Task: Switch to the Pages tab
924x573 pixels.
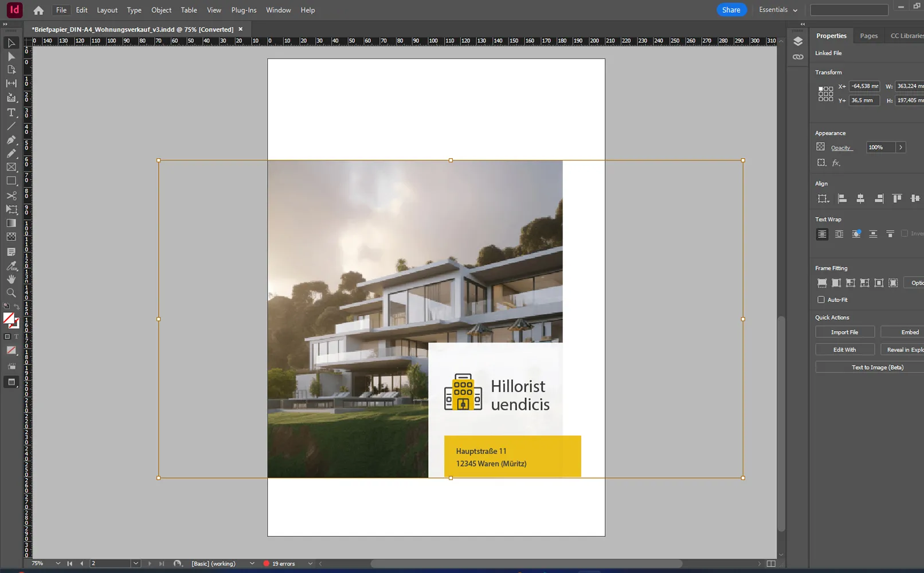Action: [868, 35]
